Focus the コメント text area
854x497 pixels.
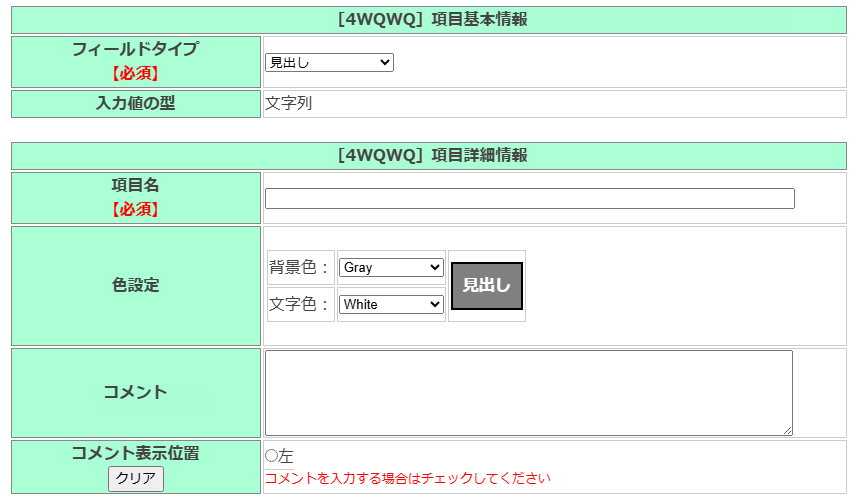coord(528,392)
